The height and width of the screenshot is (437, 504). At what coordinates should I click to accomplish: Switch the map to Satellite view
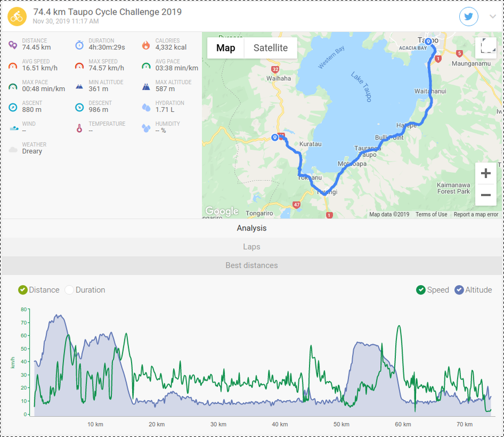pyautogui.click(x=271, y=48)
